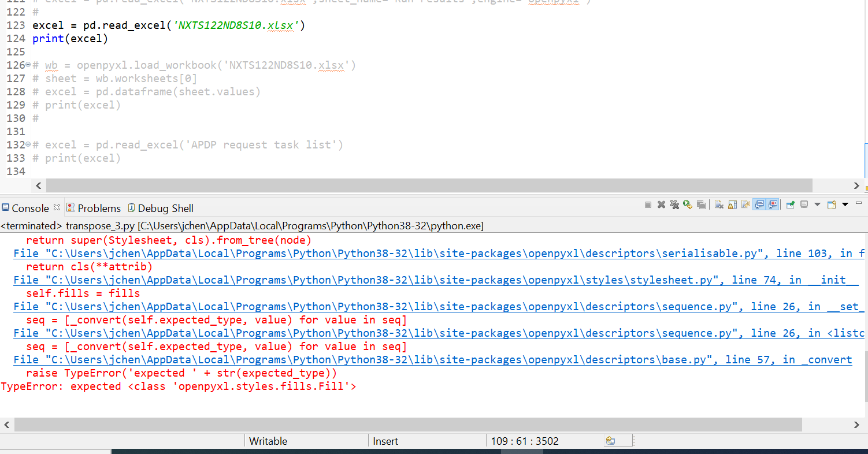Viewport: 868px width, 454px height.
Task: Switch to the Problems tab
Action: [94, 208]
